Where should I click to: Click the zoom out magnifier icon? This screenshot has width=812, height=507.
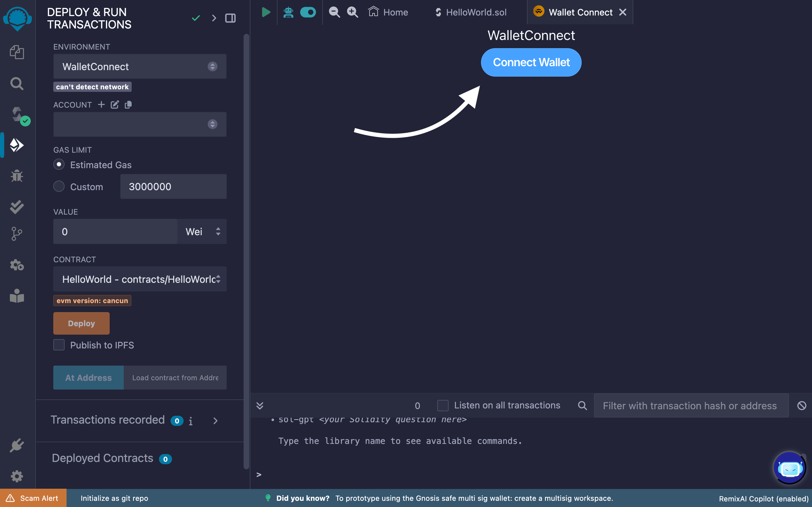[x=334, y=12]
